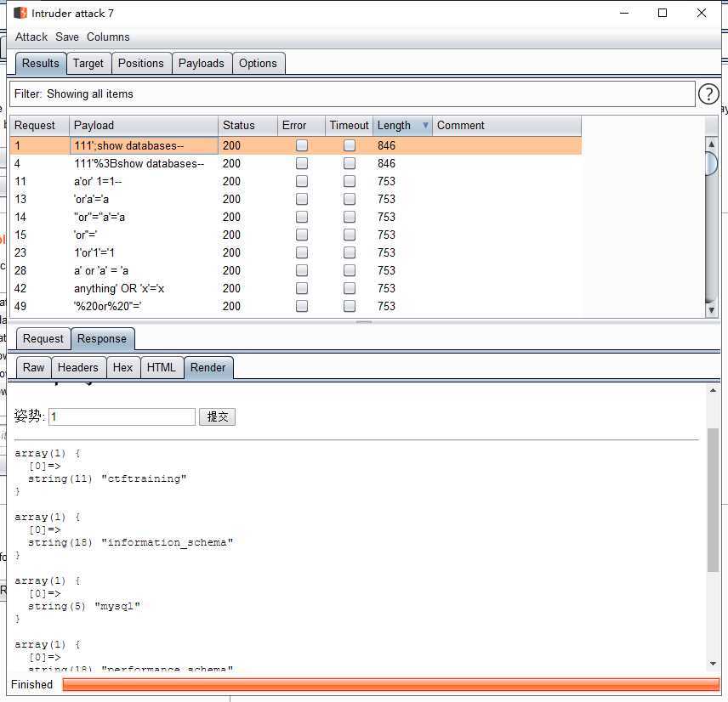The image size is (728, 702).
Task: Open the Save menu
Action: tap(67, 37)
